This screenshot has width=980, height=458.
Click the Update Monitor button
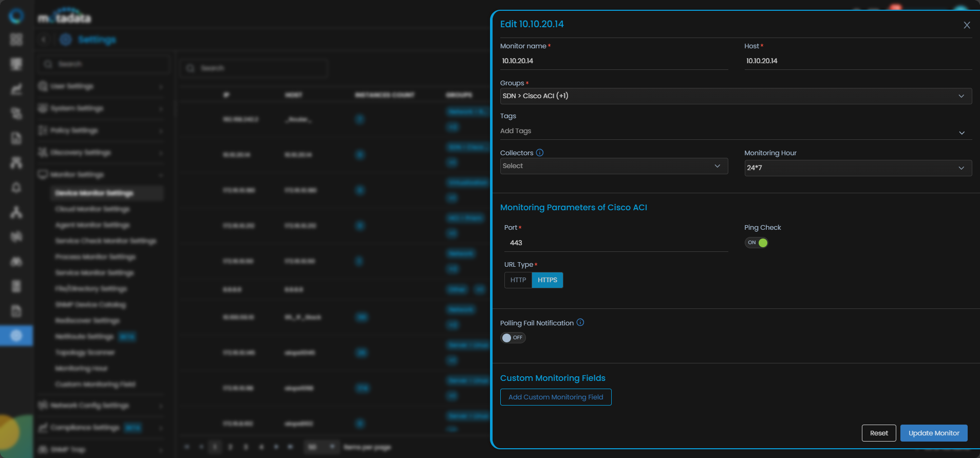coord(934,433)
